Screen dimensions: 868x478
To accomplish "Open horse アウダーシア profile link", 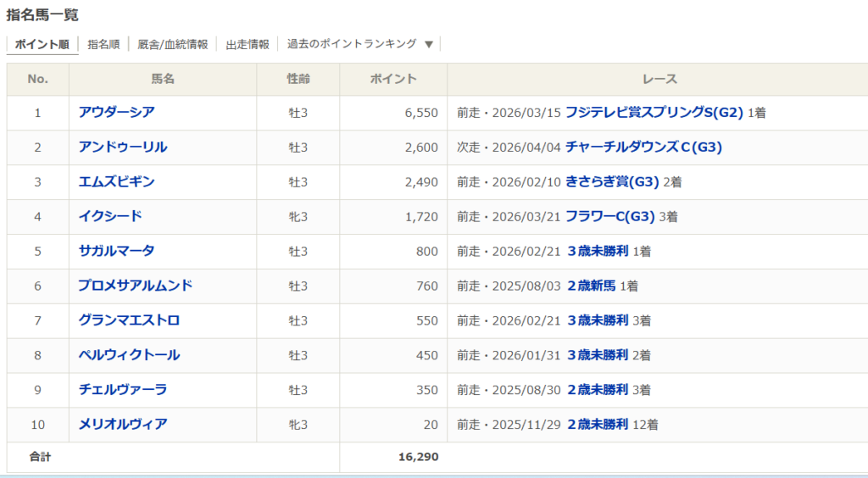I will pyautogui.click(x=117, y=112).
